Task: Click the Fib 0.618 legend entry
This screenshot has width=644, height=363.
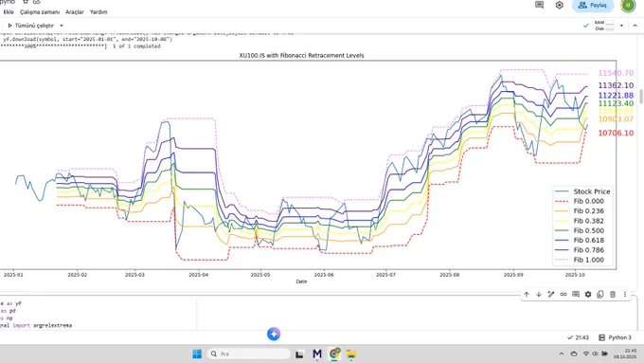Action: [580, 240]
